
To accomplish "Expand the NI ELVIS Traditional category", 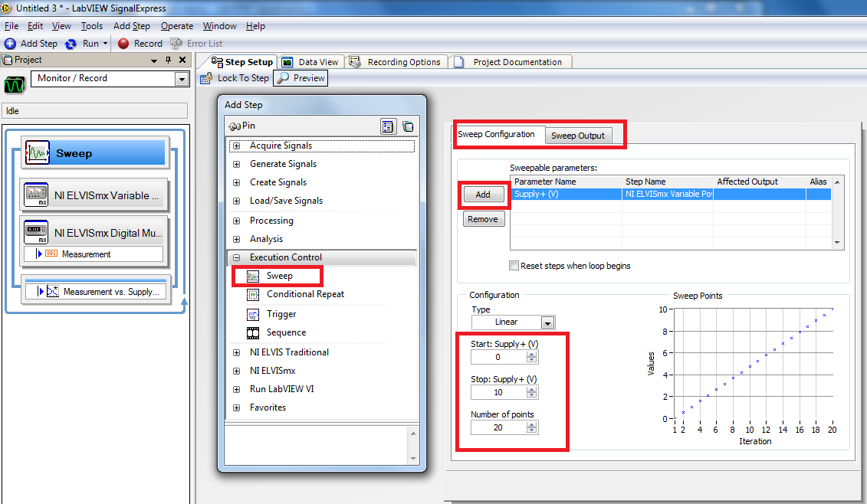I will 237,352.
